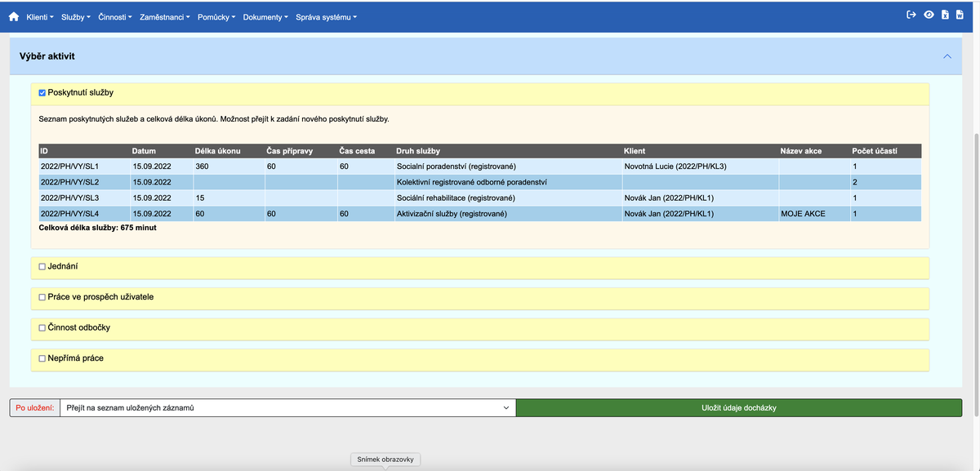Open the Zaměstnanci menu

[x=163, y=16]
